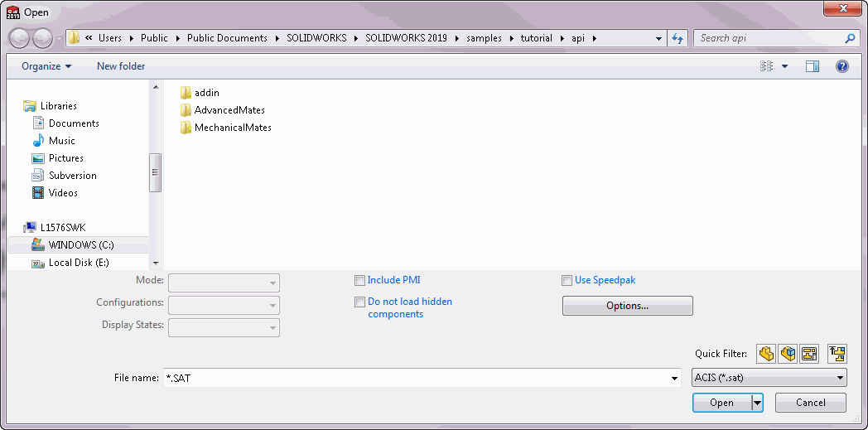
Task: Check Do not load hidden components
Action: [359, 302]
